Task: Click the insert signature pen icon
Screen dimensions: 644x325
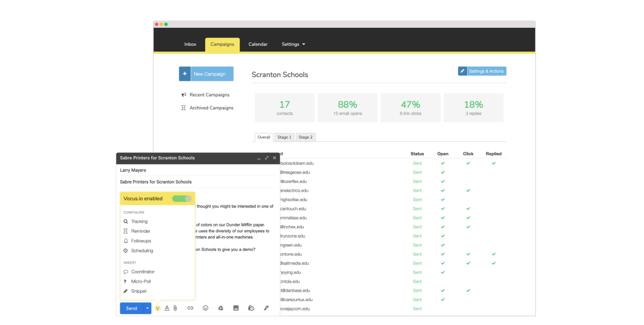Action: click(x=266, y=308)
